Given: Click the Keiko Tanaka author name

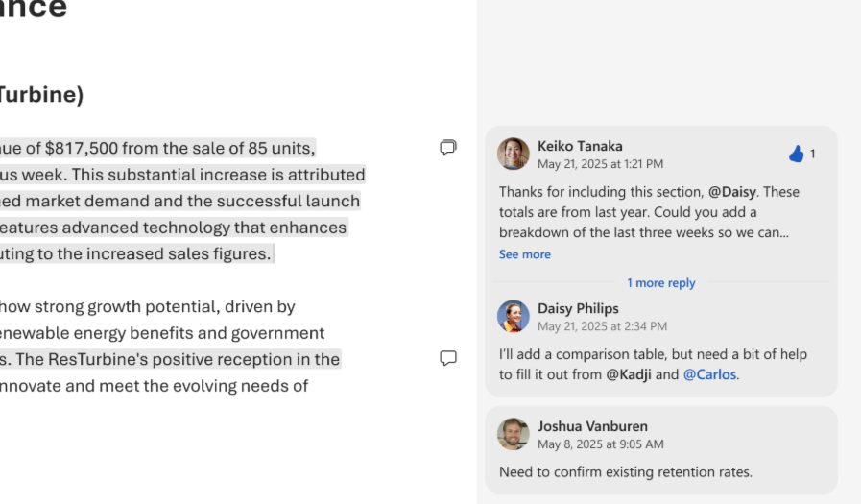Looking at the screenshot, I should [580, 146].
